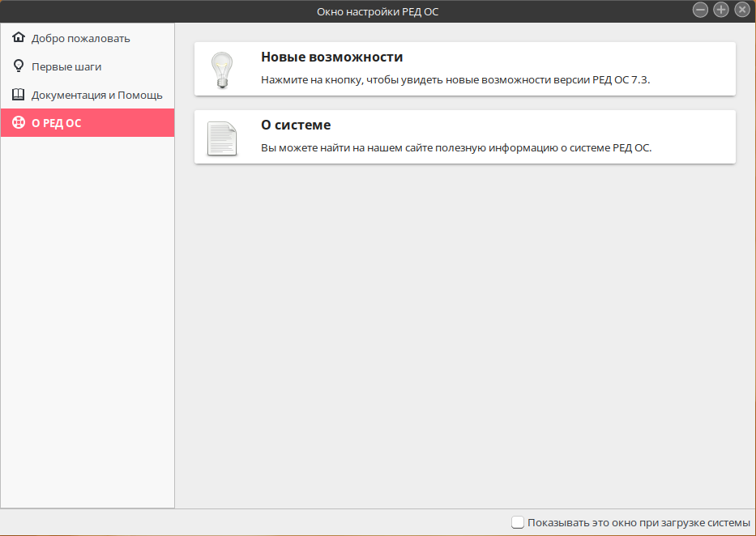The height and width of the screenshot is (536, 756).
Task: Click text about новые возможности версии РЕД ОС 7.3
Action: 455,80
